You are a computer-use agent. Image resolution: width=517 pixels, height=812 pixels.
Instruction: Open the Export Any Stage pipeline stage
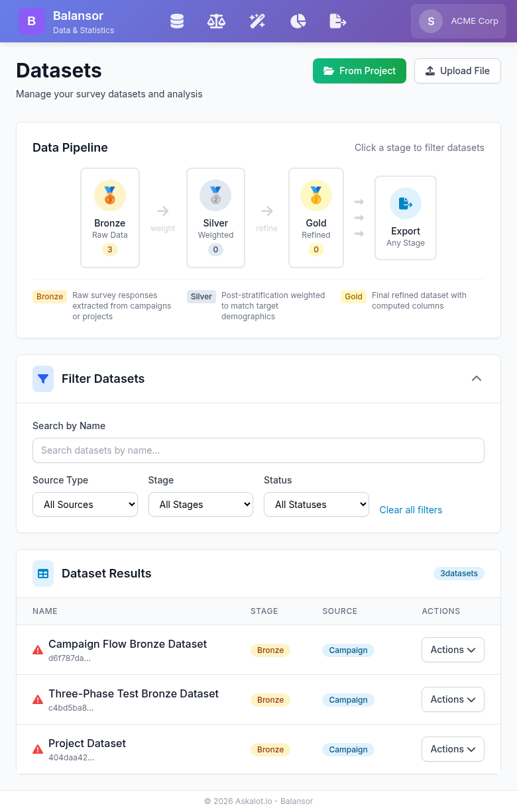pyautogui.click(x=406, y=217)
